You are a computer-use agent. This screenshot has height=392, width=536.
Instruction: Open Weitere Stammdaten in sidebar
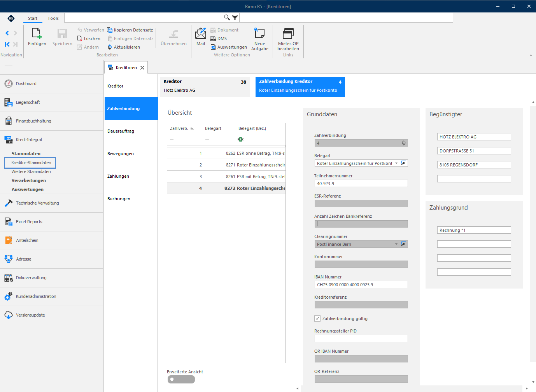(x=31, y=171)
